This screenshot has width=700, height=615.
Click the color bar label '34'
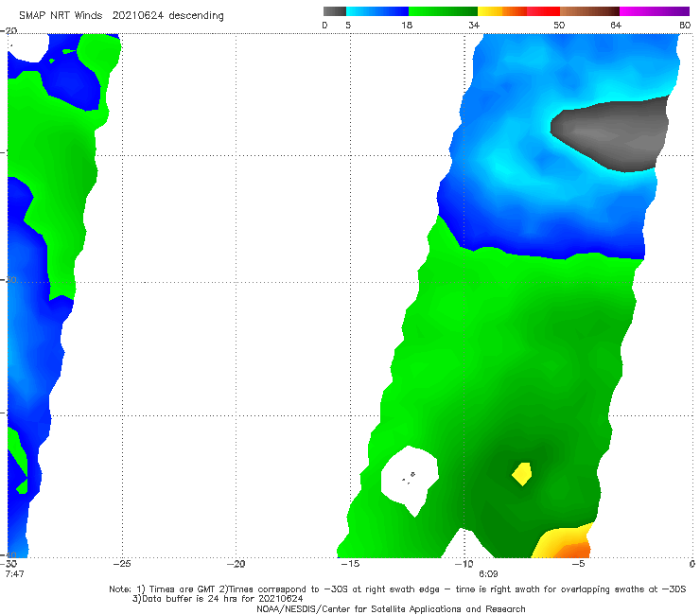pyautogui.click(x=474, y=26)
